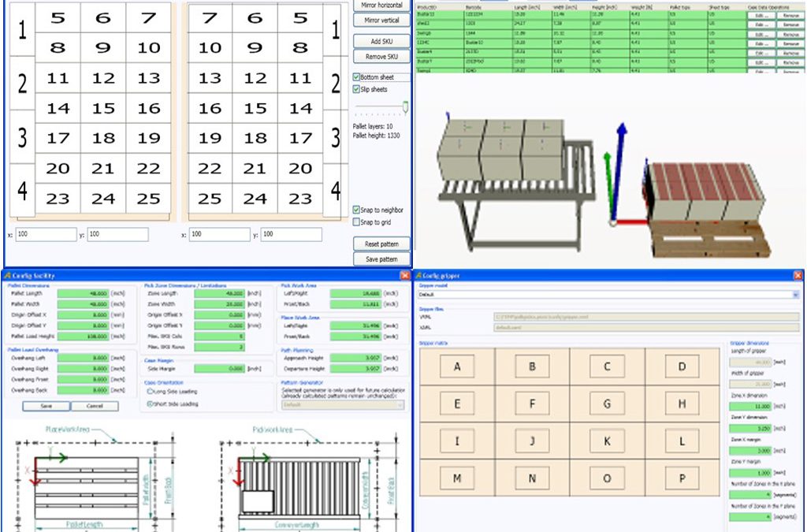Image resolution: width=807 pixels, height=532 pixels.
Task: Close the Config facility window
Action: tap(405, 275)
